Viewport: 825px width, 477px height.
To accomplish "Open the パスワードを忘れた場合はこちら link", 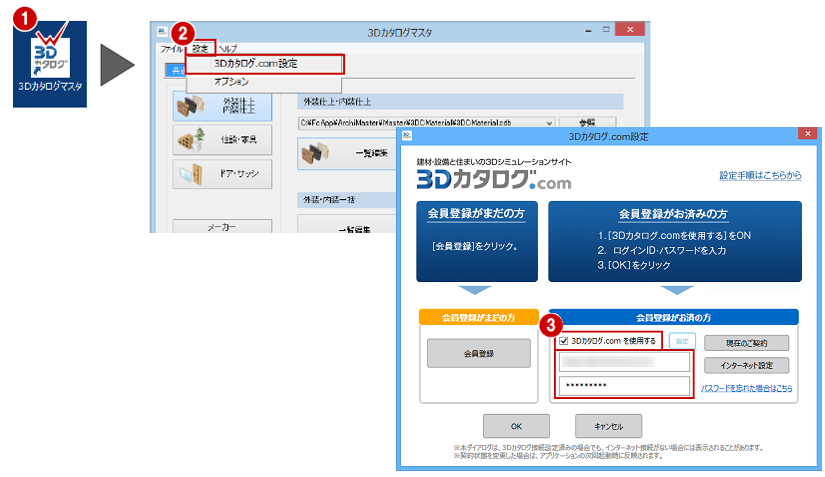I will 746,388.
